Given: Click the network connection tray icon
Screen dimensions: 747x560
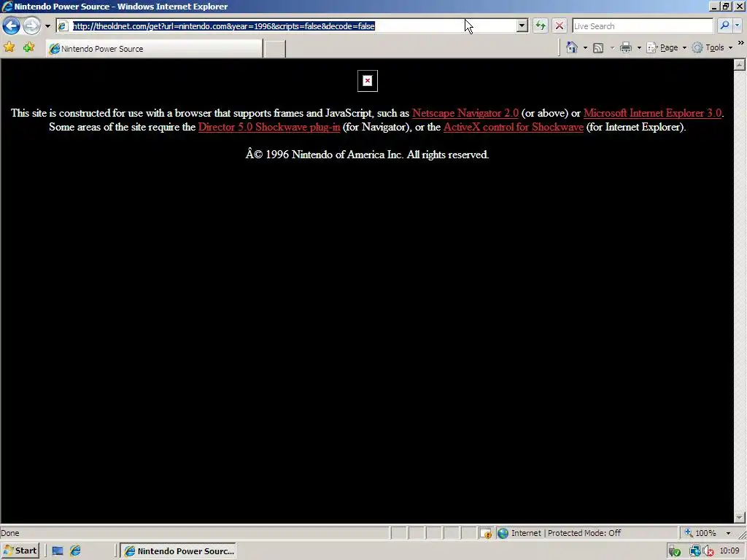Looking at the screenshot, I should coord(695,551).
